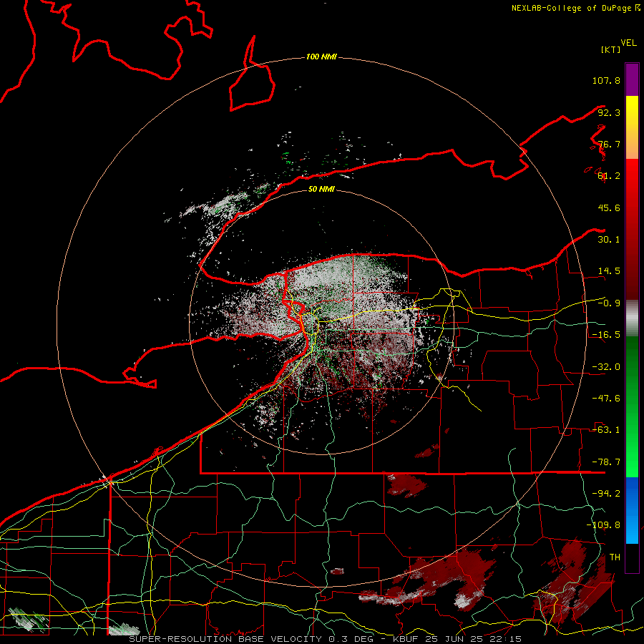
Task: Click the 14.5 velocity scale label
Action: tap(609, 271)
